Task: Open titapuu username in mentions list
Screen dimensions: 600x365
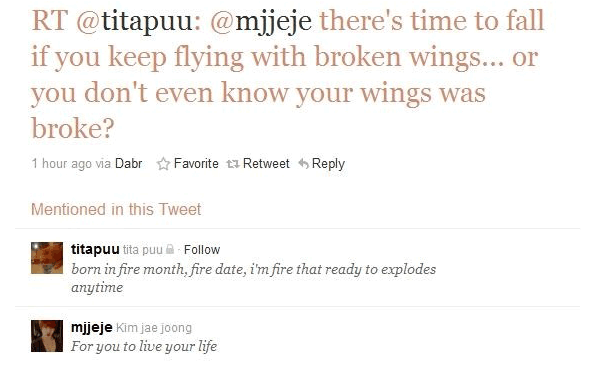Action: 95,249
